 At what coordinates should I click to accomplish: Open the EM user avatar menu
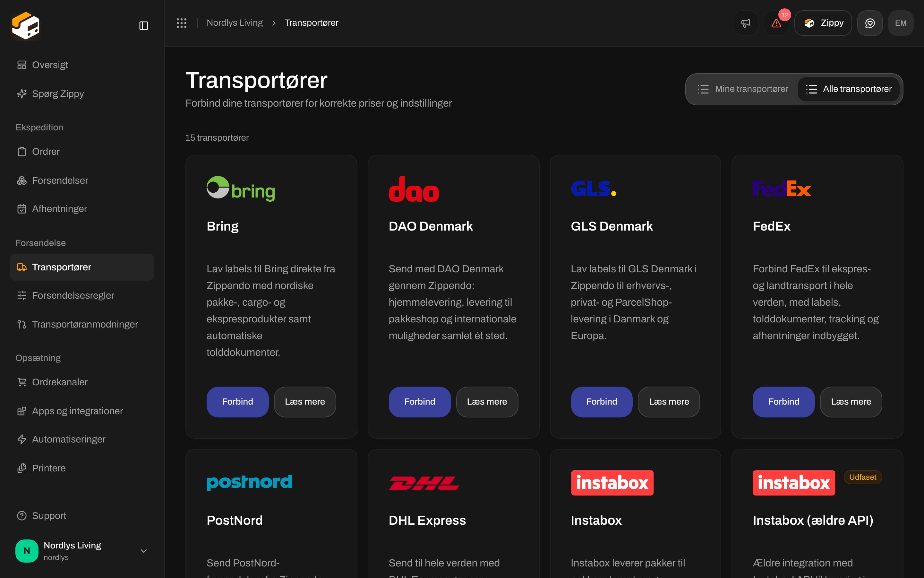[901, 23]
